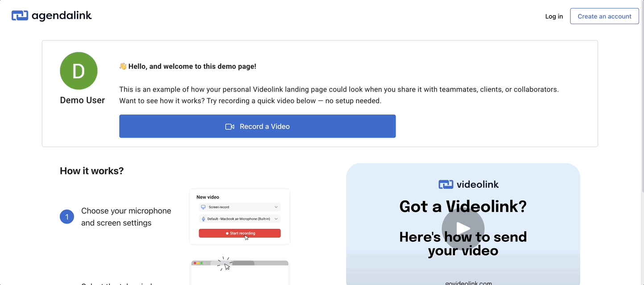Open the Log in page
This screenshot has height=285, width=644.
pos(554,17)
